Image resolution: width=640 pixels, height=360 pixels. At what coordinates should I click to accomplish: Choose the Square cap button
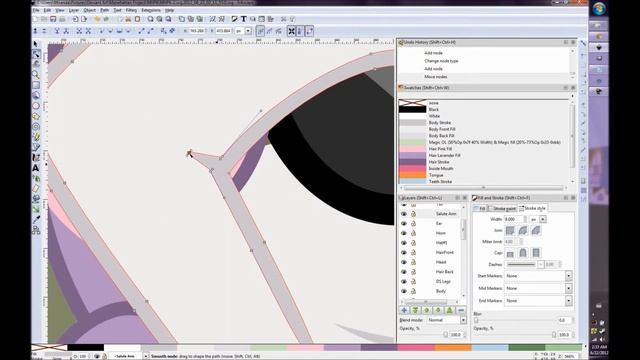[536, 253]
